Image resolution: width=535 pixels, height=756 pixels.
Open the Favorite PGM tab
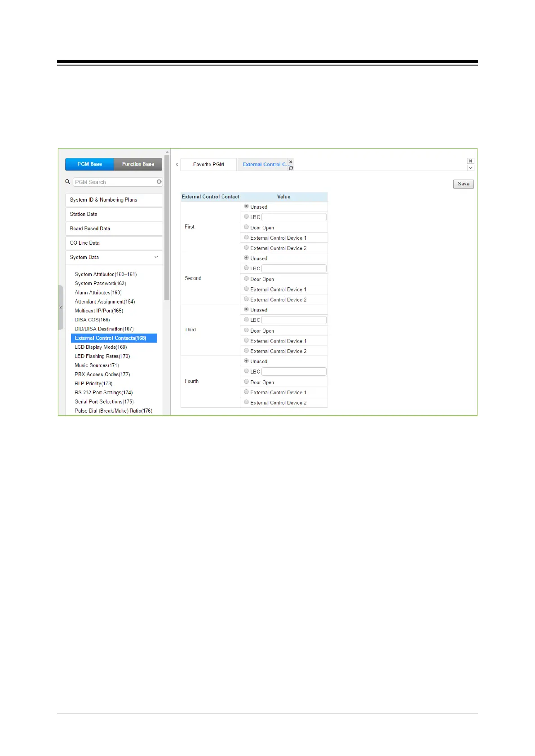(208, 164)
